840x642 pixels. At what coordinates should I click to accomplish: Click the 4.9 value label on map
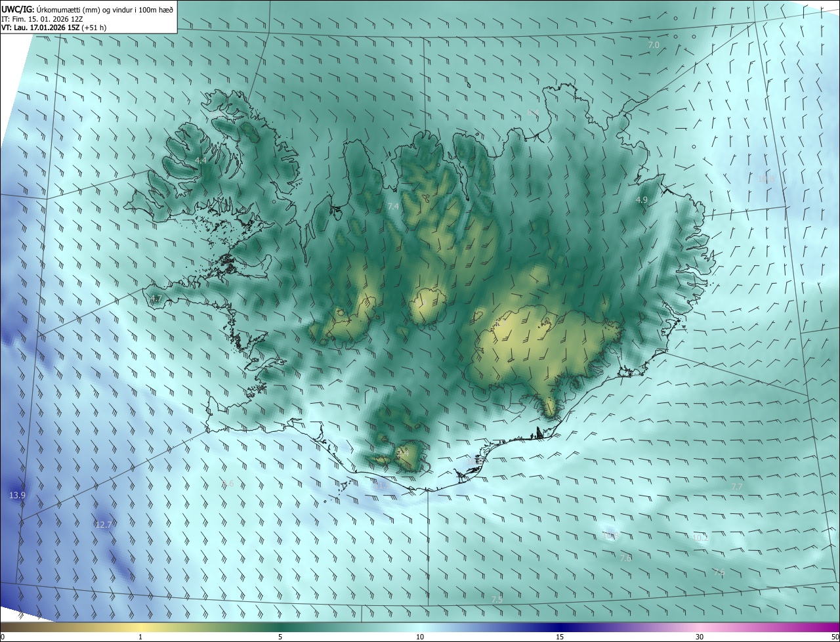pyautogui.click(x=642, y=200)
